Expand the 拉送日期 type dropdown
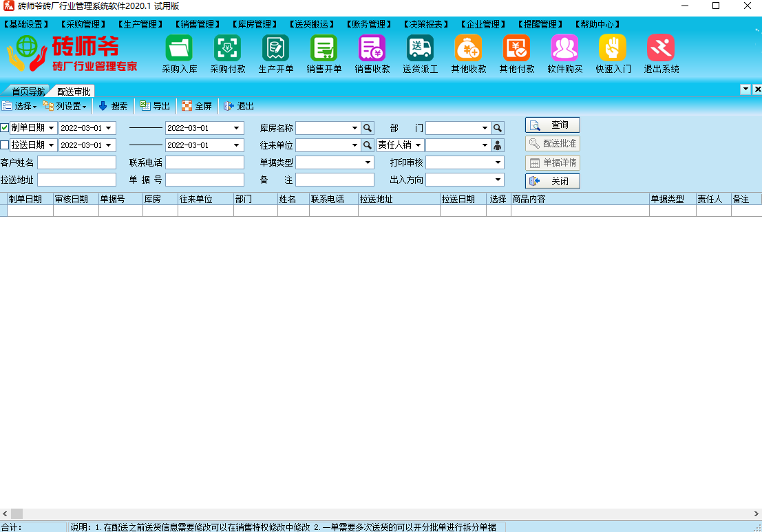This screenshot has width=762, height=532. pyautogui.click(x=51, y=145)
